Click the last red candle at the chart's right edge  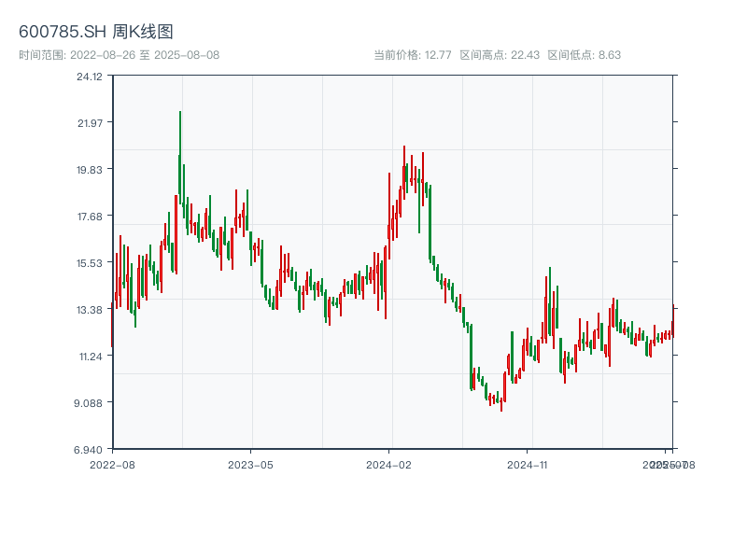(x=673, y=321)
